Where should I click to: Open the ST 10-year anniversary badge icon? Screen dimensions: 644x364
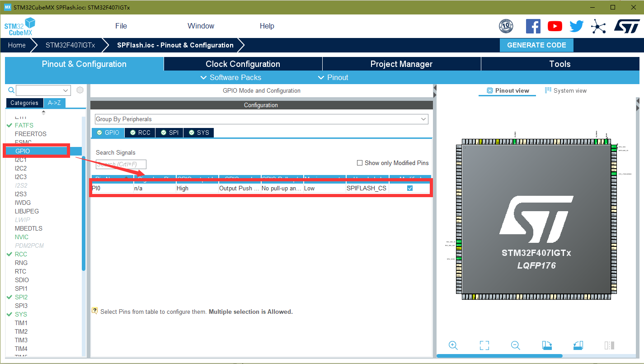[x=506, y=26]
